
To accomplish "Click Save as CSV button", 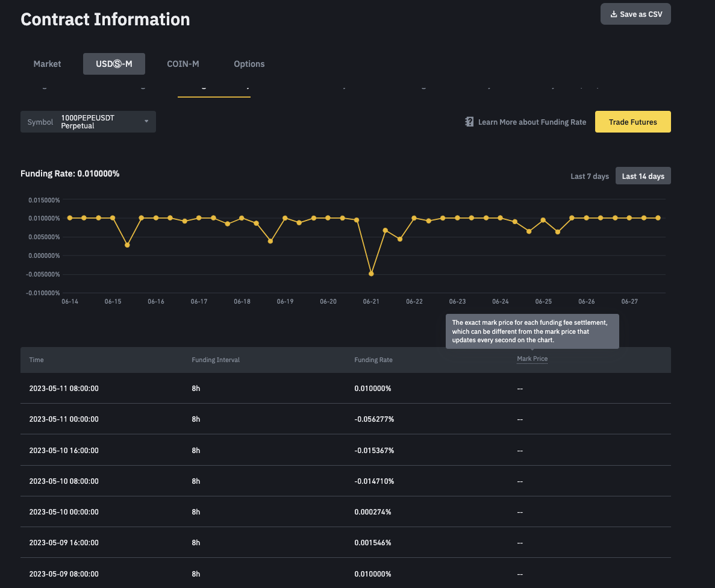I will click(x=635, y=14).
